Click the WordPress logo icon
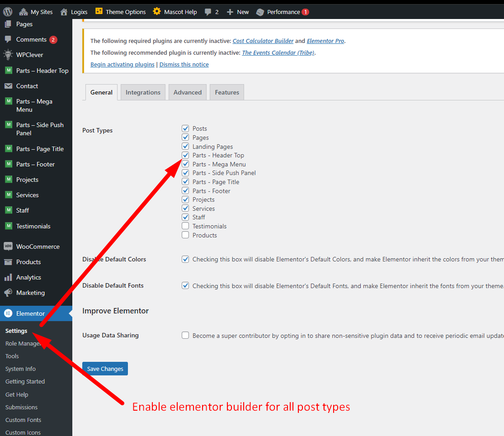This screenshot has width=504, height=436. coord(8,12)
